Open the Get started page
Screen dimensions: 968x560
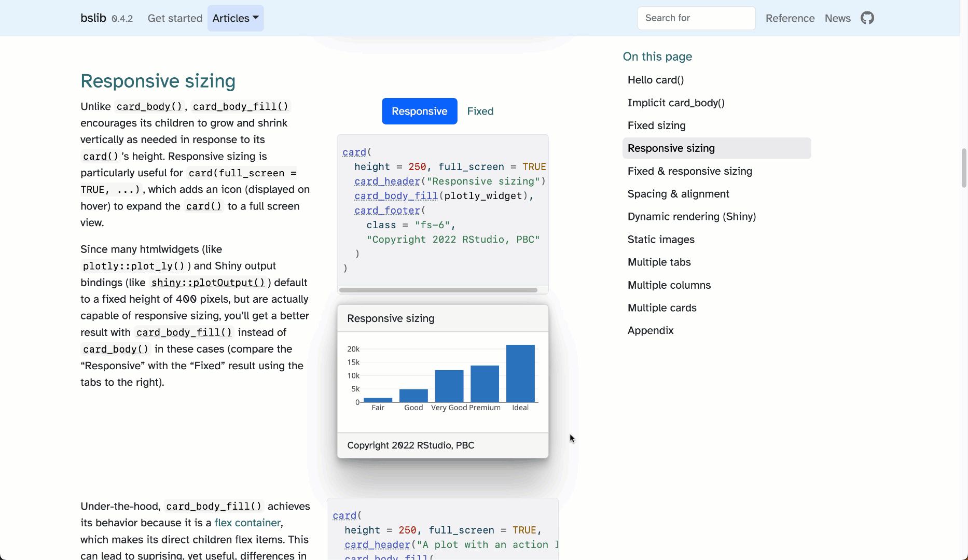click(175, 18)
